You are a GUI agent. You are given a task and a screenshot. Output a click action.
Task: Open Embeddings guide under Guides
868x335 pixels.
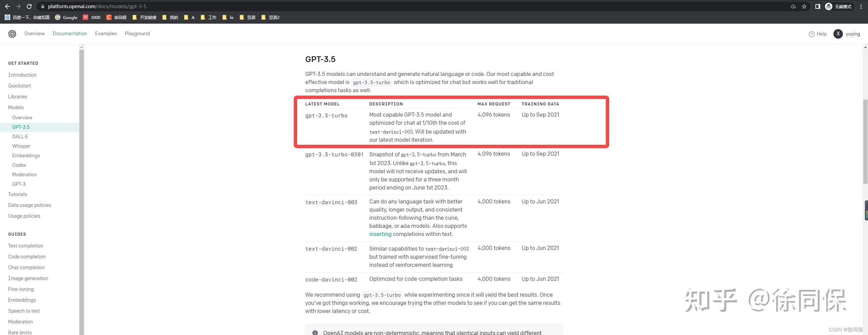pos(22,300)
